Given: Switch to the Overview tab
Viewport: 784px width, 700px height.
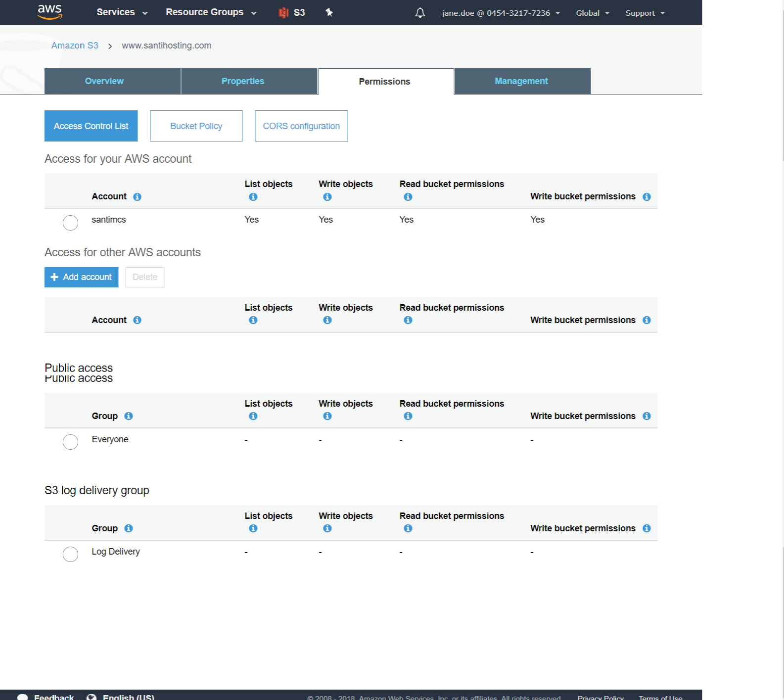Looking at the screenshot, I should point(112,81).
